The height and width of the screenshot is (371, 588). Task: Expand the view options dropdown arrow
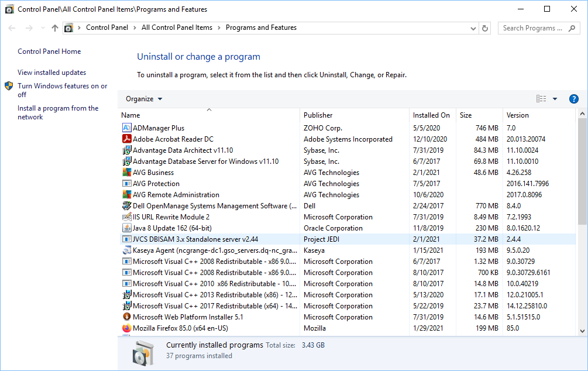(x=555, y=99)
